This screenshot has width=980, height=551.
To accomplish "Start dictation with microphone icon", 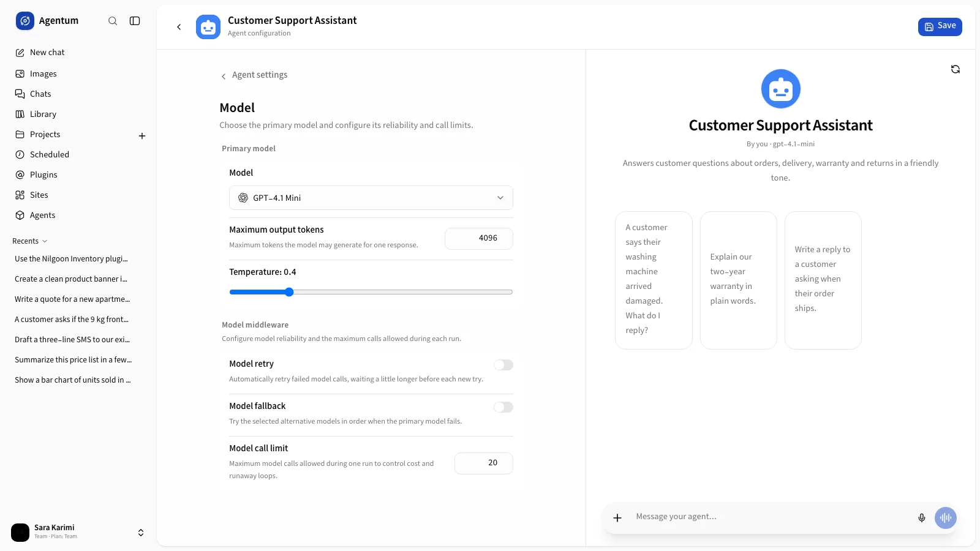I will (922, 518).
